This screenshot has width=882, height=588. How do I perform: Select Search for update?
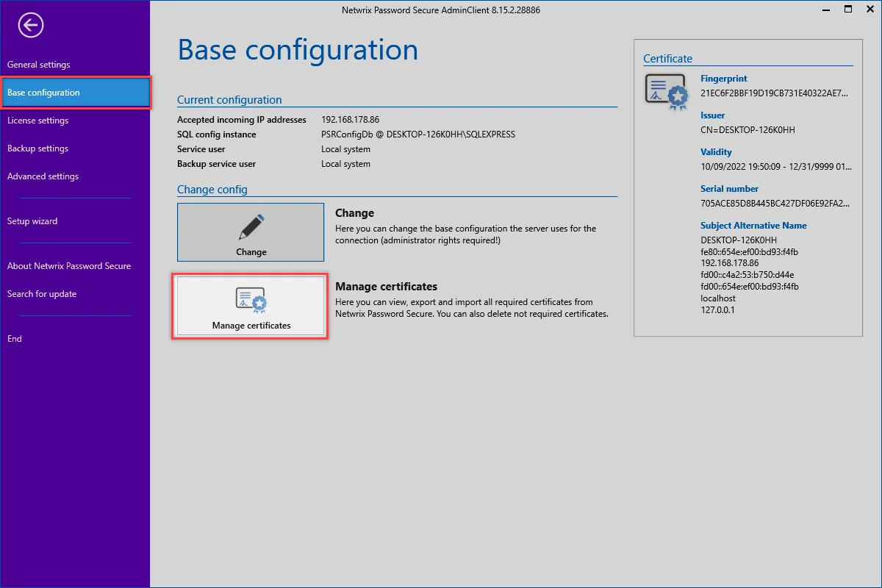[42, 294]
